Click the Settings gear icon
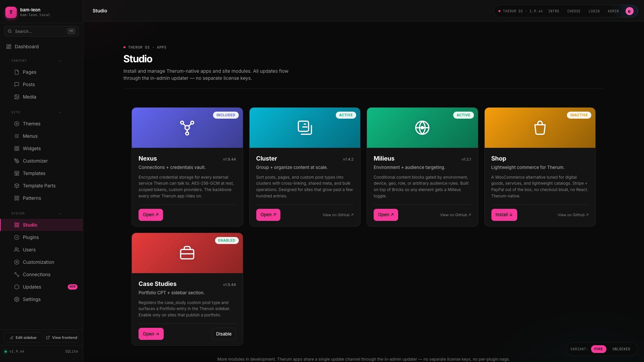Image resolution: width=644 pixels, height=362 pixels. point(17,299)
